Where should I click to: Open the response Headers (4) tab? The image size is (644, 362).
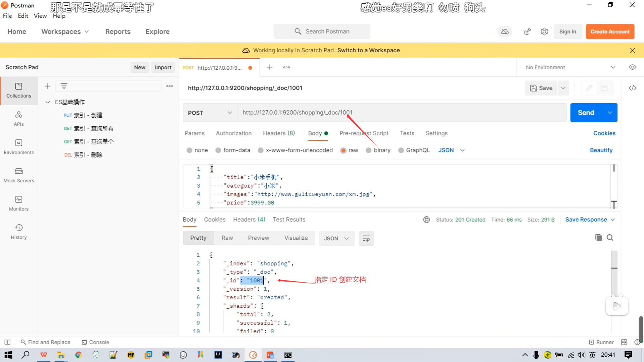[249, 220]
